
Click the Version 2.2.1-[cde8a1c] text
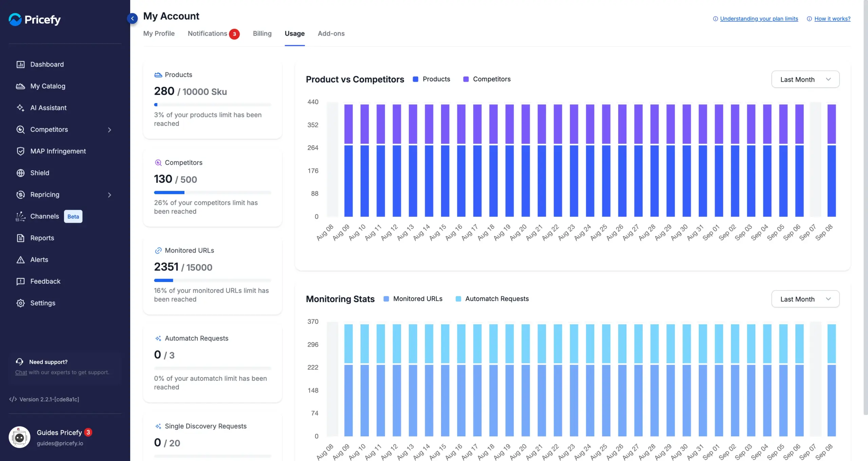[x=49, y=399]
